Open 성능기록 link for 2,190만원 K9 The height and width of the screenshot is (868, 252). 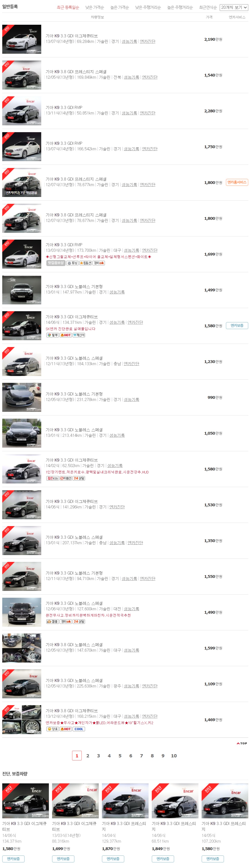129,41
